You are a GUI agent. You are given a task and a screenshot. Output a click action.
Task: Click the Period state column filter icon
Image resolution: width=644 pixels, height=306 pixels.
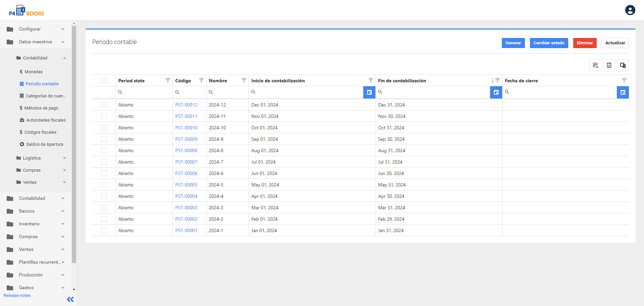168,80
